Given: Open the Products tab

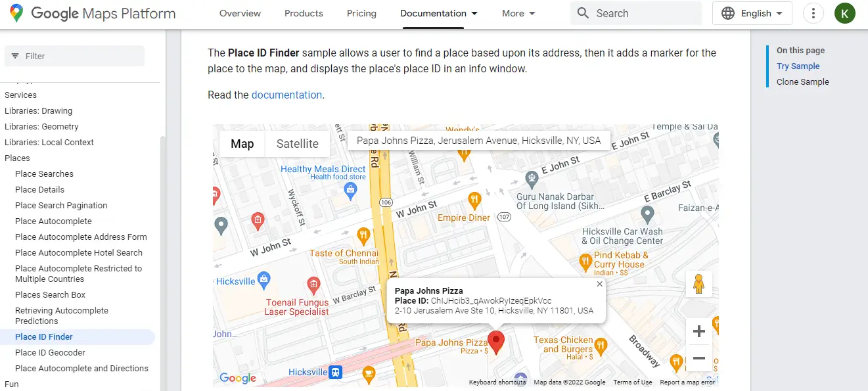Looking at the screenshot, I should (x=304, y=13).
